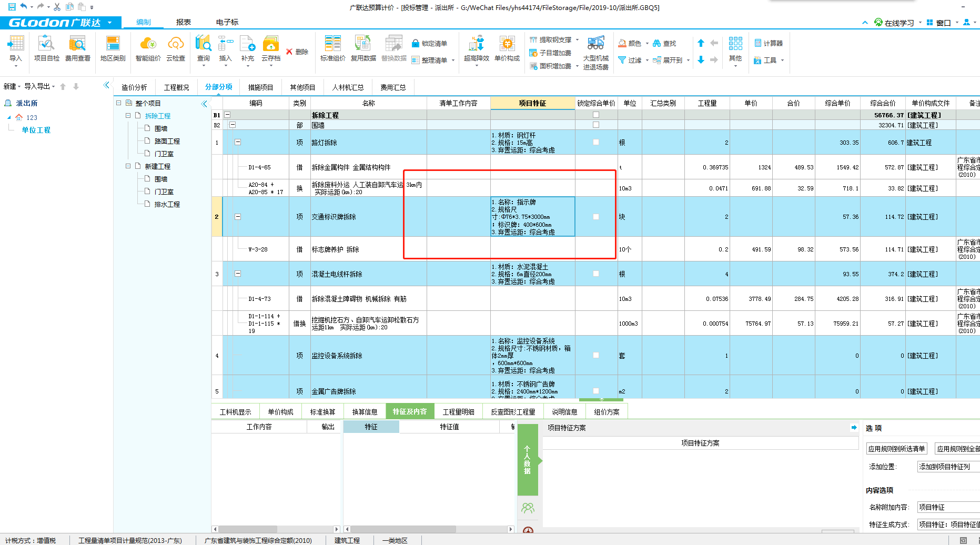The height and width of the screenshot is (545, 980).
Task: Open 其他 grid tools
Action: coord(735,49)
